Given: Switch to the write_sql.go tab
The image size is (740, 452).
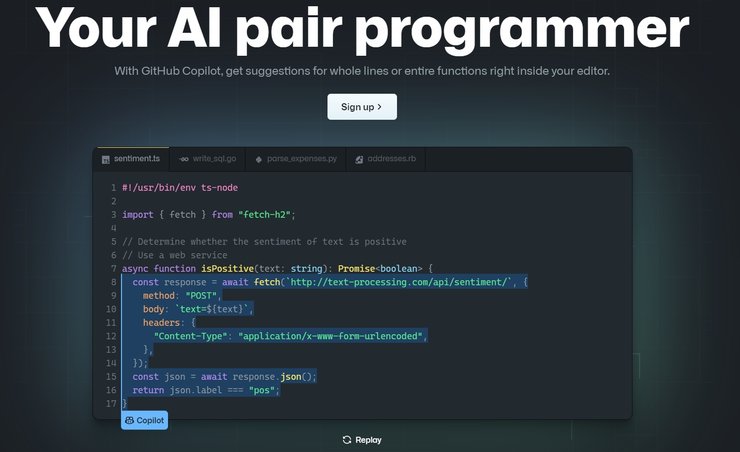Looking at the screenshot, I should coord(208,159).
